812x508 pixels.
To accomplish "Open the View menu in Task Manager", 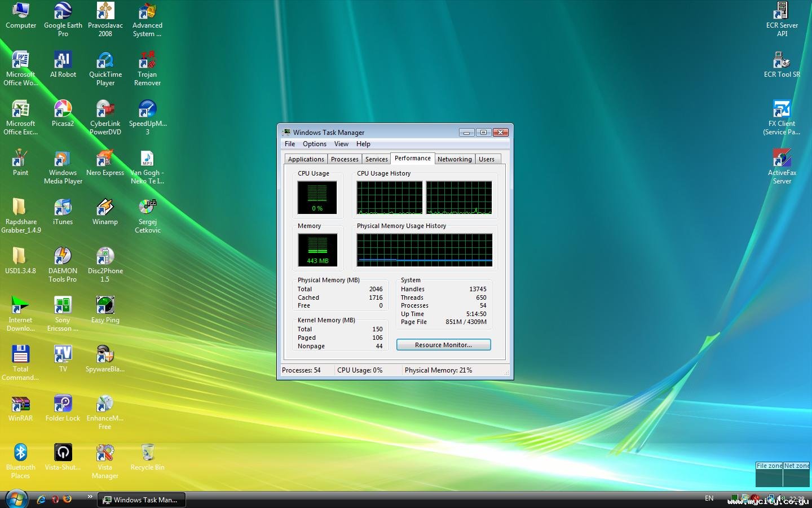I will point(341,144).
